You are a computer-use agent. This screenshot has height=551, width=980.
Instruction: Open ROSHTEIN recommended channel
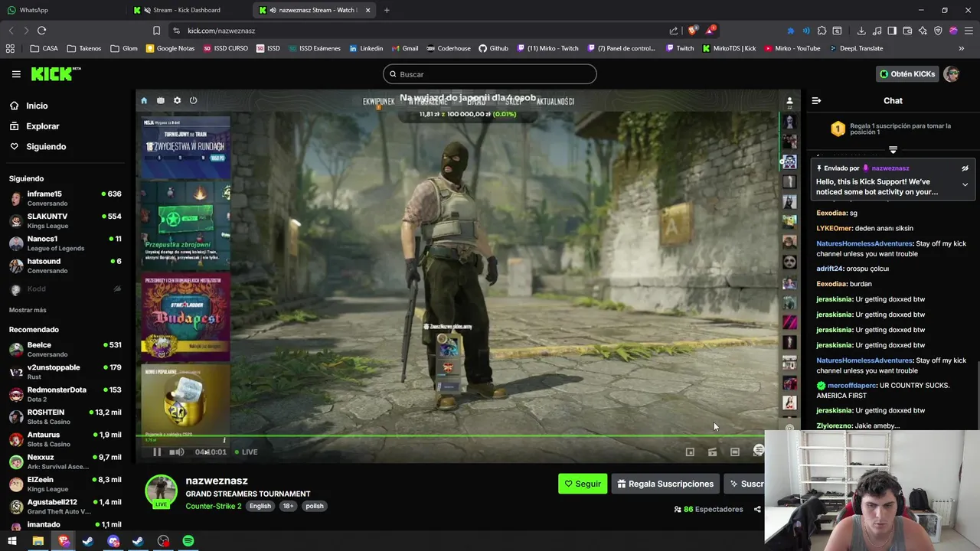65,416
